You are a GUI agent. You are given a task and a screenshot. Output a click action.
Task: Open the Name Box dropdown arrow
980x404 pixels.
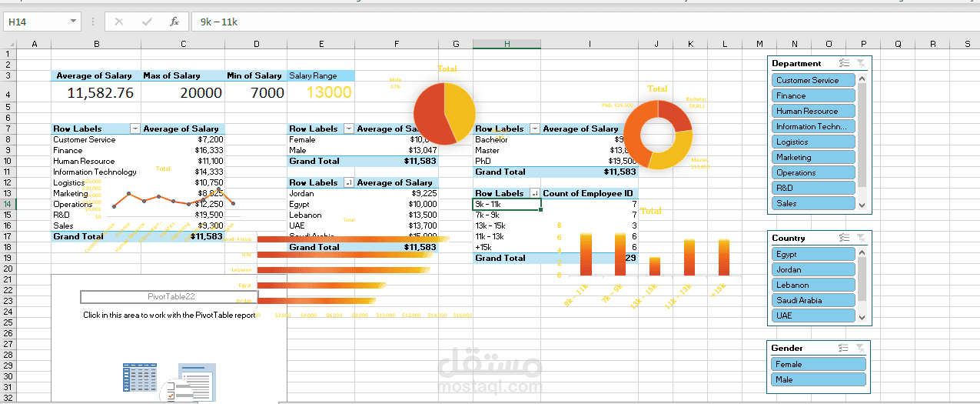point(73,22)
